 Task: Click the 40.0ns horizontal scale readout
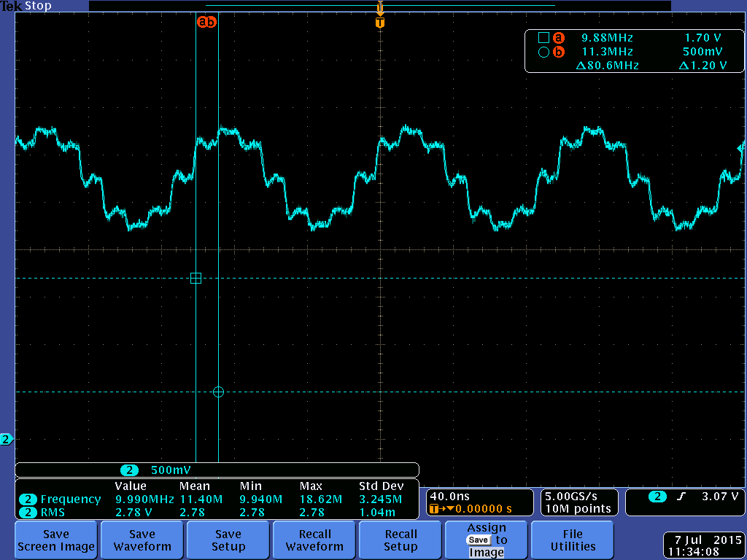pos(449,496)
